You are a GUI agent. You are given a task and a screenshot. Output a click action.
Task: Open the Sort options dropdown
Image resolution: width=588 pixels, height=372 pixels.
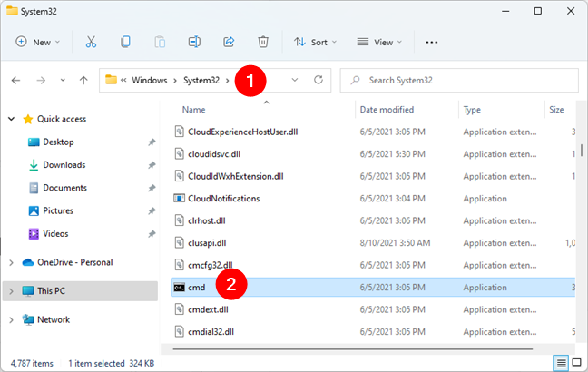316,42
